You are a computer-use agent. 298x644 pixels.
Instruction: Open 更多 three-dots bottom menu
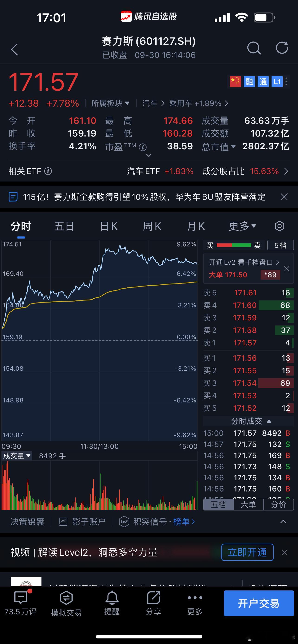(195, 603)
